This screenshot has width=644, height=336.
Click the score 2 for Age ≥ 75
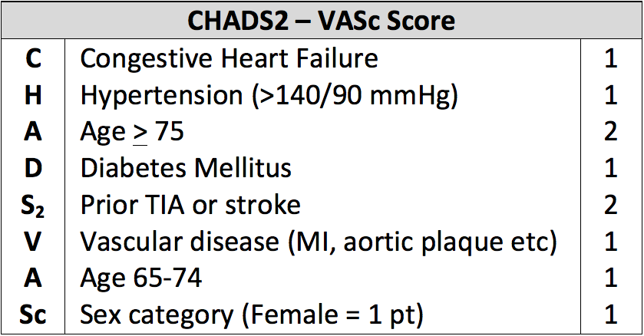[611, 132]
